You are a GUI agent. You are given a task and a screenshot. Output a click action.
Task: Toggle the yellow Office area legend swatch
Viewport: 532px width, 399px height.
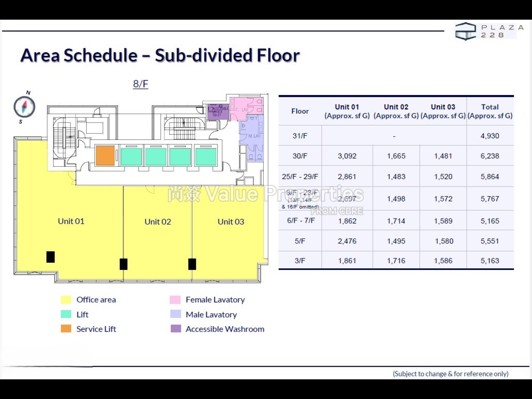pos(66,300)
